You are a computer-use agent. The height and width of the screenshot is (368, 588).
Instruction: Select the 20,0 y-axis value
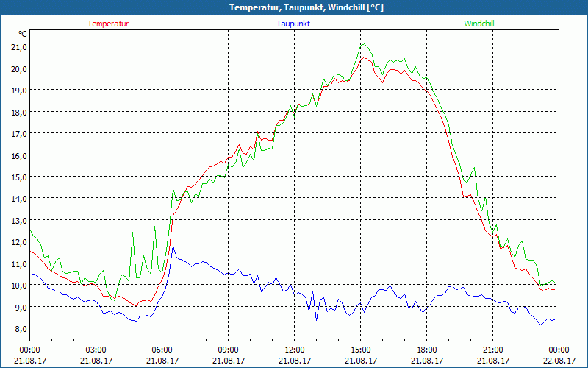[x=19, y=68]
